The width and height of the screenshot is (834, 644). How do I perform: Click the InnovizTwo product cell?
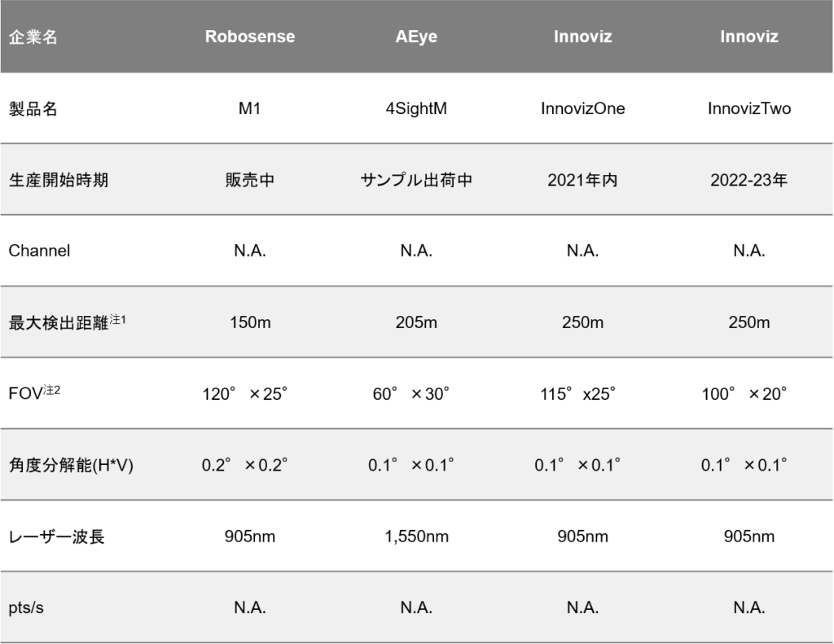(748, 108)
